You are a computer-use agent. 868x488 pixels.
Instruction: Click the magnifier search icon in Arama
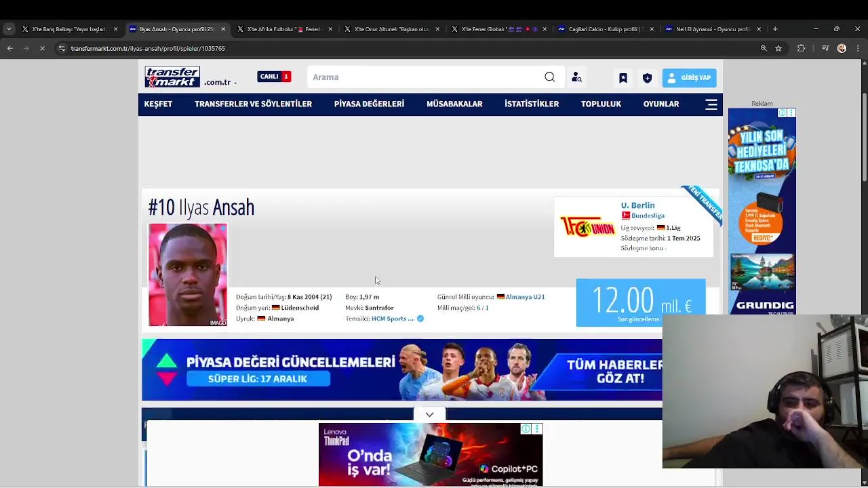tap(550, 77)
